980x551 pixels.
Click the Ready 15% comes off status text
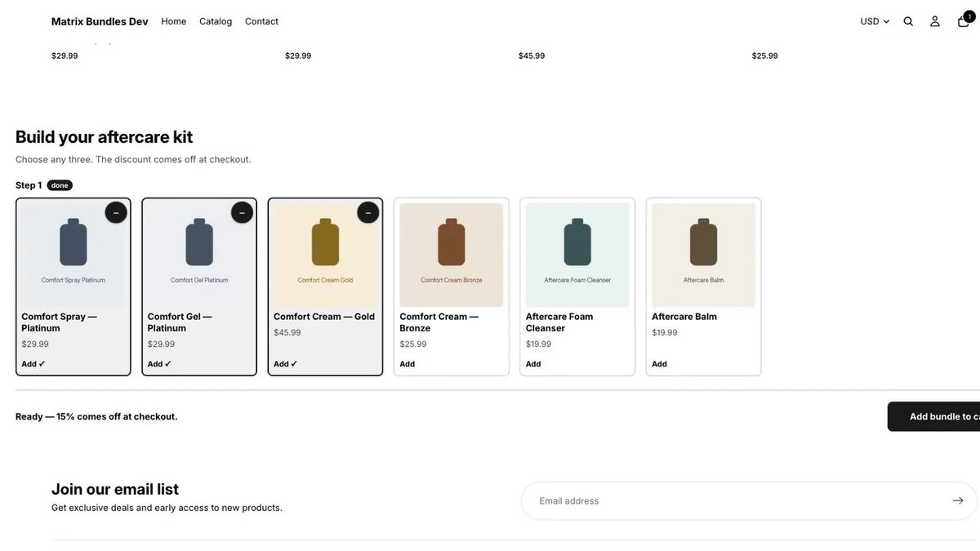click(96, 416)
